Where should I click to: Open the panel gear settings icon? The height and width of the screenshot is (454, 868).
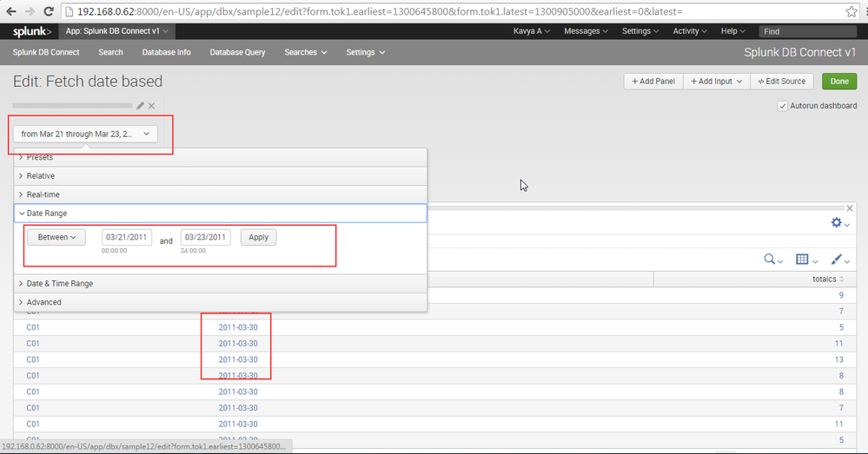point(838,223)
